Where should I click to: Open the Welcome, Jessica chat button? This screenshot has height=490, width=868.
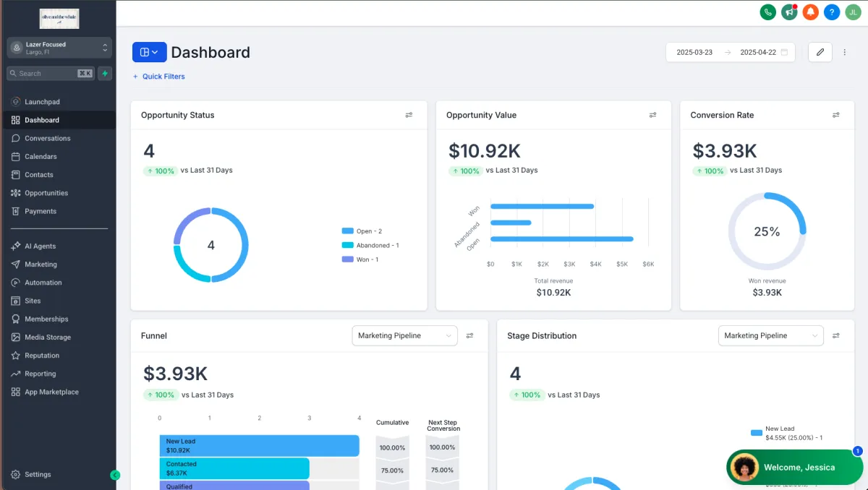[x=794, y=468]
